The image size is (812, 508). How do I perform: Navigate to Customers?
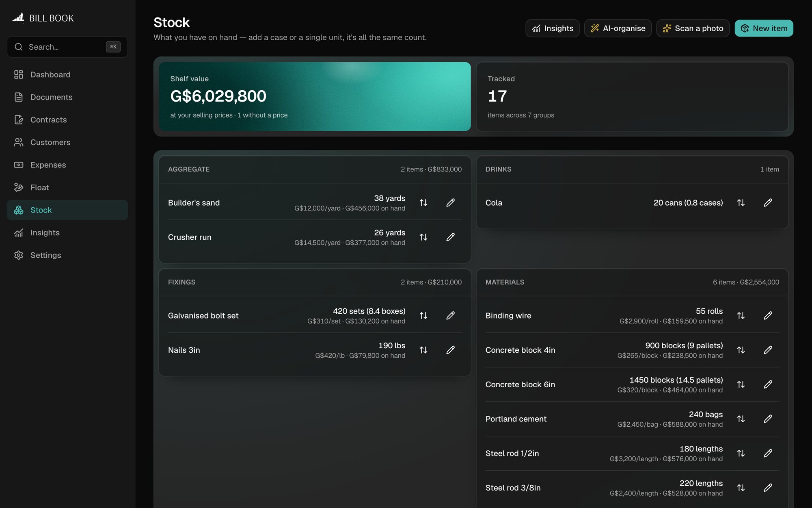[x=67, y=142]
